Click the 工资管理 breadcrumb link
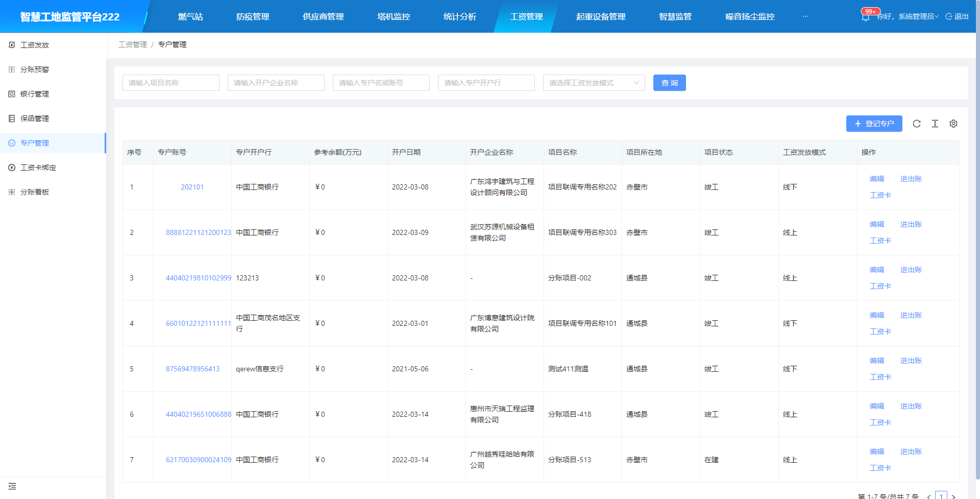980x499 pixels. tap(133, 44)
